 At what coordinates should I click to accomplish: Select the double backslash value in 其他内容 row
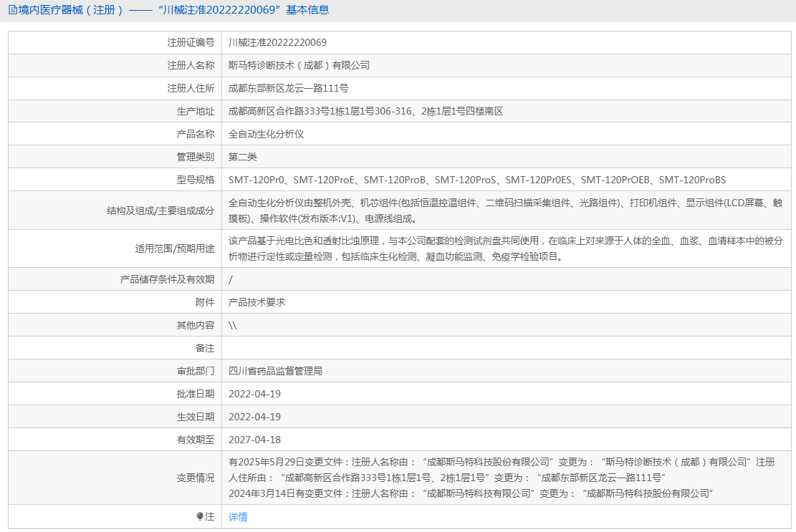pyautogui.click(x=233, y=325)
